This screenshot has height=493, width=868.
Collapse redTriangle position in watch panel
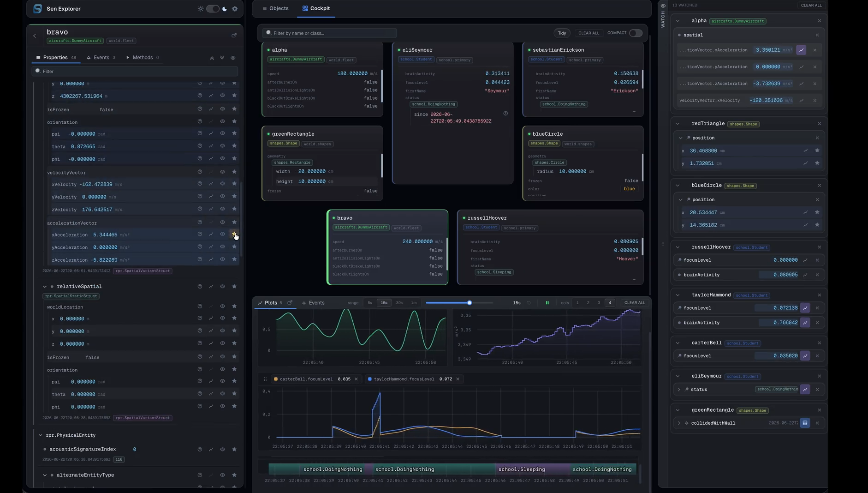(x=680, y=138)
